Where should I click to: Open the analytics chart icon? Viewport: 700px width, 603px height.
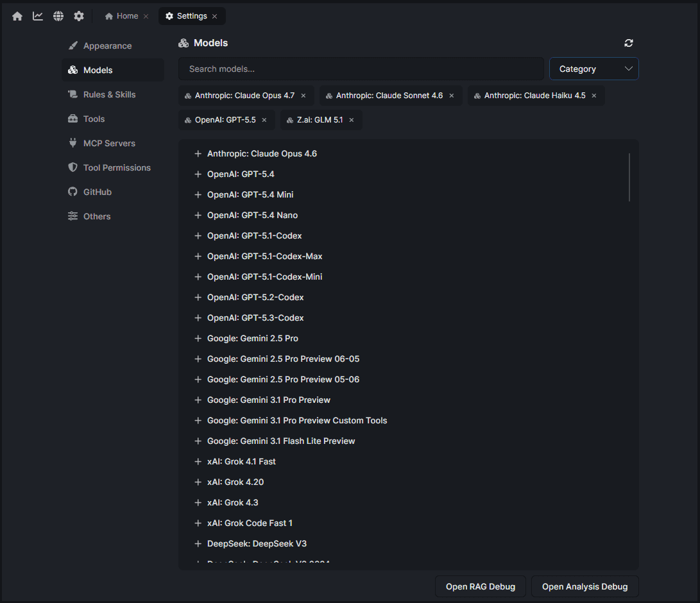[38, 16]
